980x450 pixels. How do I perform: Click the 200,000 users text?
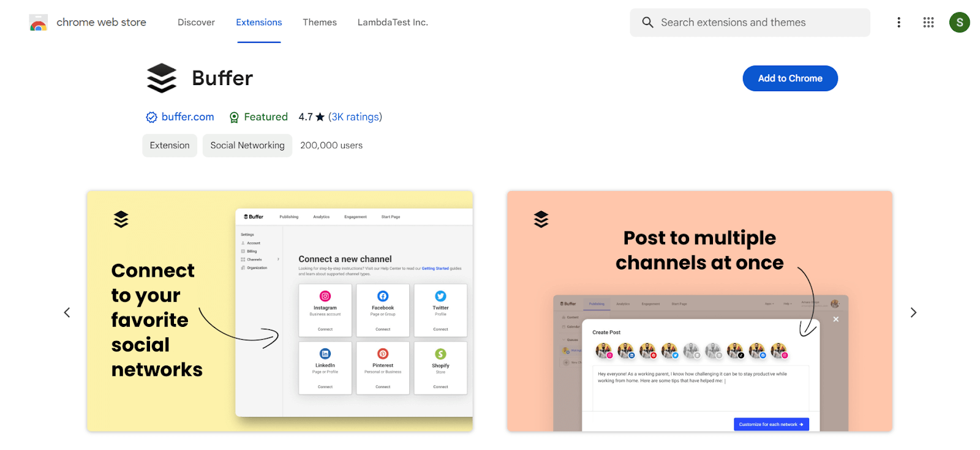pos(331,146)
